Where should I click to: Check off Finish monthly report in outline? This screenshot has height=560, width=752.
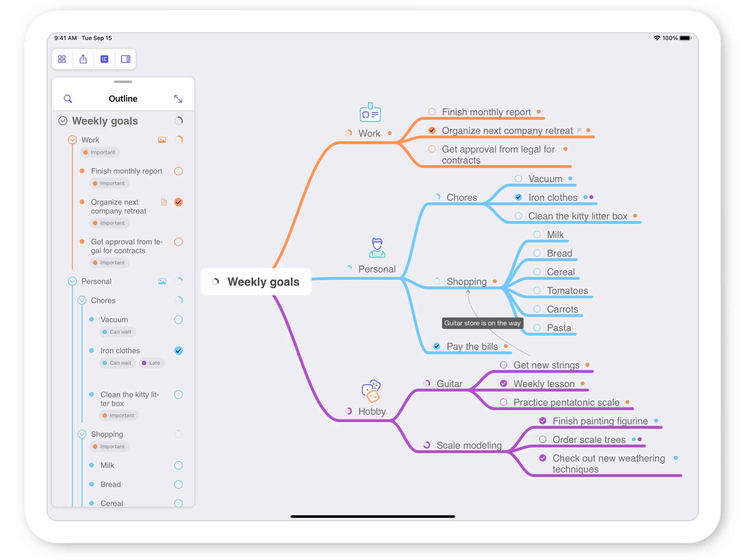179,171
